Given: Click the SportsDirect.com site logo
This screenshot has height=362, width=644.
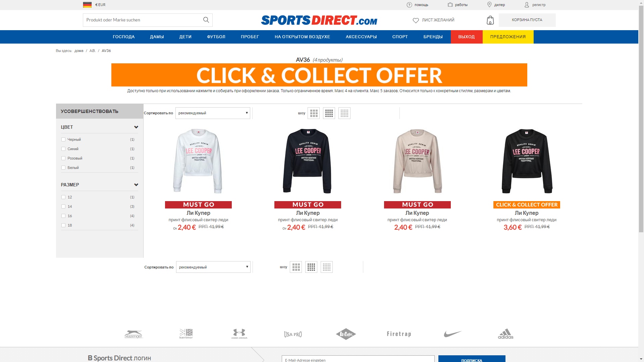Looking at the screenshot, I should click(319, 20).
